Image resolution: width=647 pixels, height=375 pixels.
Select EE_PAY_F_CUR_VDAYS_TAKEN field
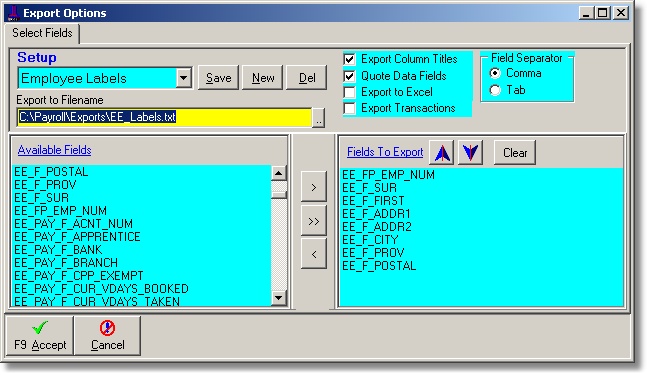click(142, 301)
